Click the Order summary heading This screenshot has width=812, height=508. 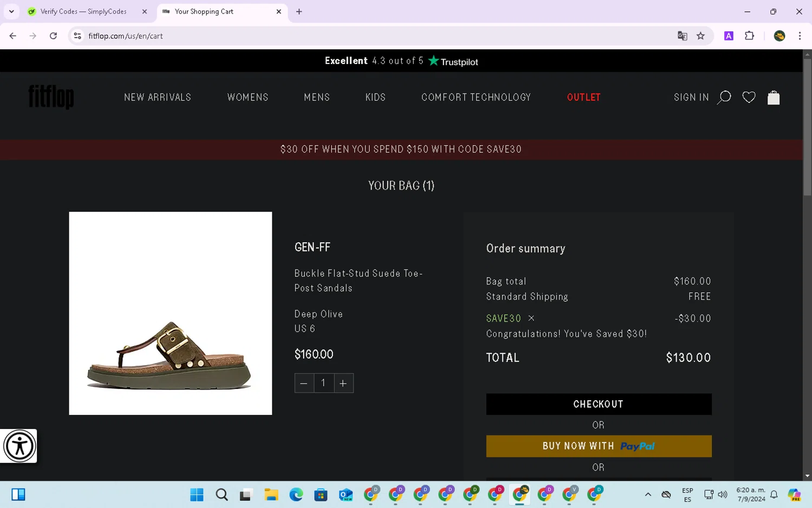pos(526,249)
